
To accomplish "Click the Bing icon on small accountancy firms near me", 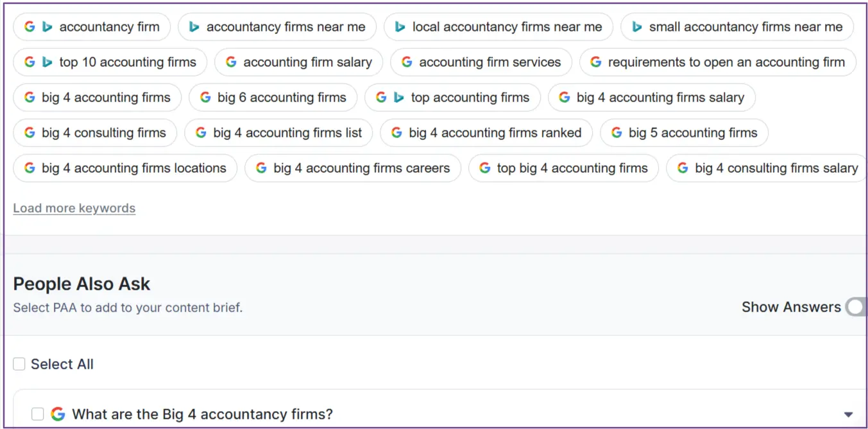I will (x=636, y=26).
